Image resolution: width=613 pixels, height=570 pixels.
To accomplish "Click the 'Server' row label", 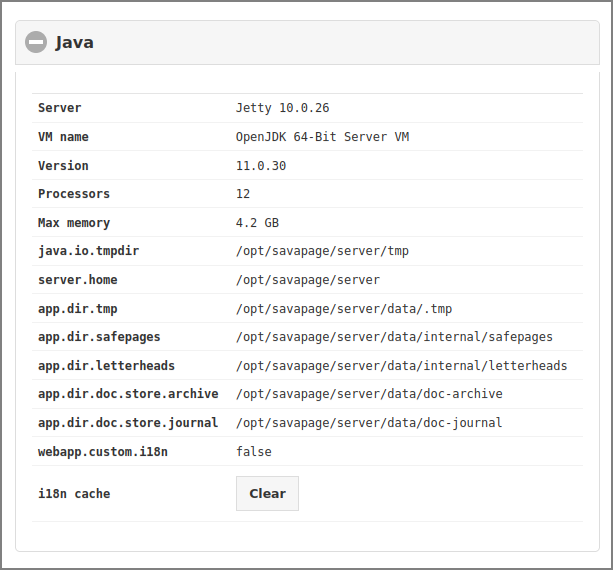I will pos(60,108).
